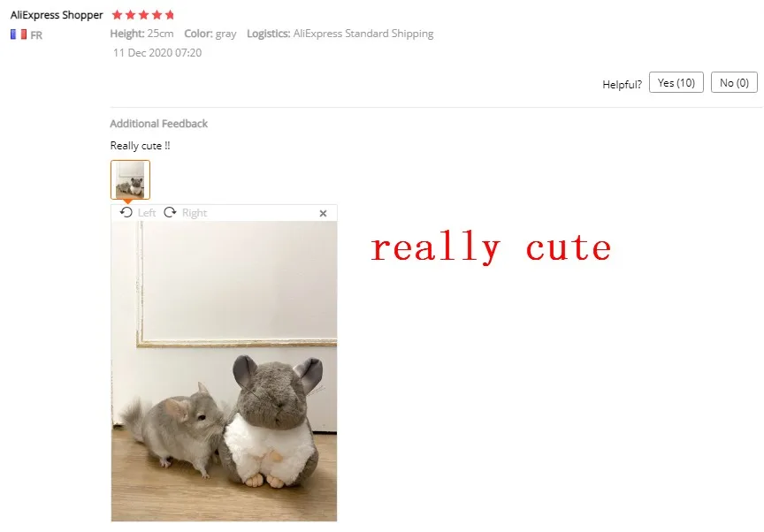Click the Additional Feedback heading

[159, 124]
